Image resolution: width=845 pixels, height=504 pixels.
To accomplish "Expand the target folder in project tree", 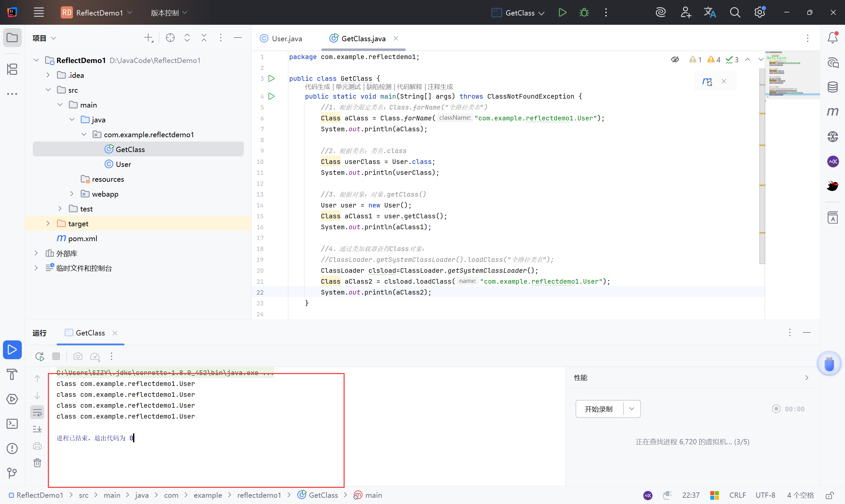I will tap(48, 224).
